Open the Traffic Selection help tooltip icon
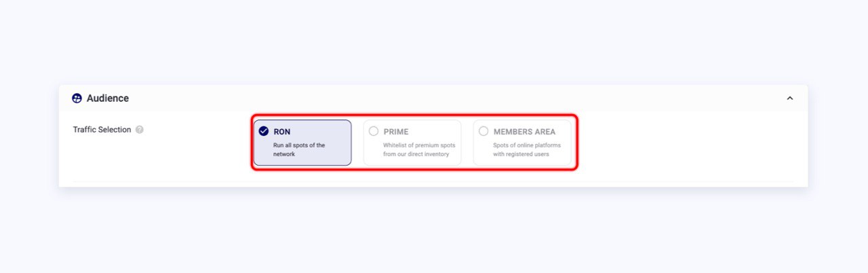The image size is (868, 273). 139,130
